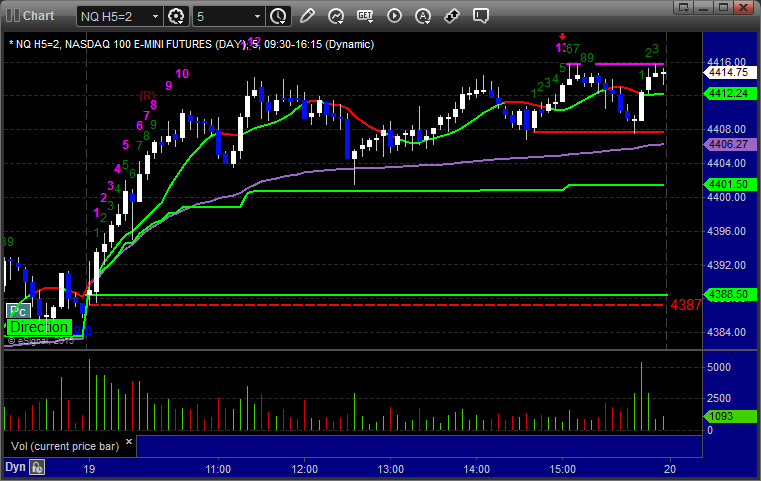The image size is (761, 481).
Task: Click the red down-arrow signal marker
Action: tap(562, 36)
